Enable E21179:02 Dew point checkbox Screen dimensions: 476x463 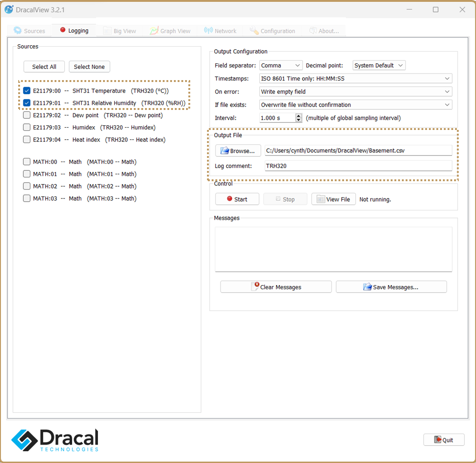(x=27, y=115)
